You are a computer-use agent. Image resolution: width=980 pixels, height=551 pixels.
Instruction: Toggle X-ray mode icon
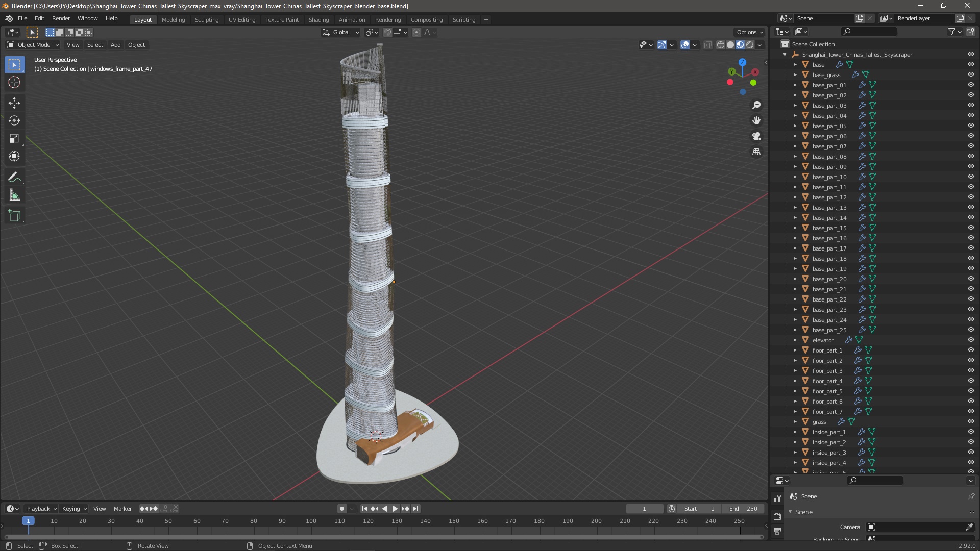(707, 45)
